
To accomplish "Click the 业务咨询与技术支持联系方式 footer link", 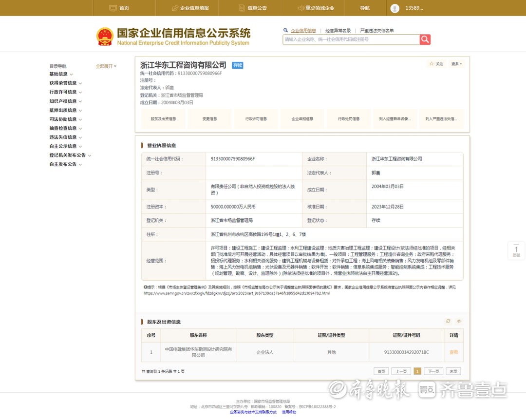I will (x=253, y=412).
